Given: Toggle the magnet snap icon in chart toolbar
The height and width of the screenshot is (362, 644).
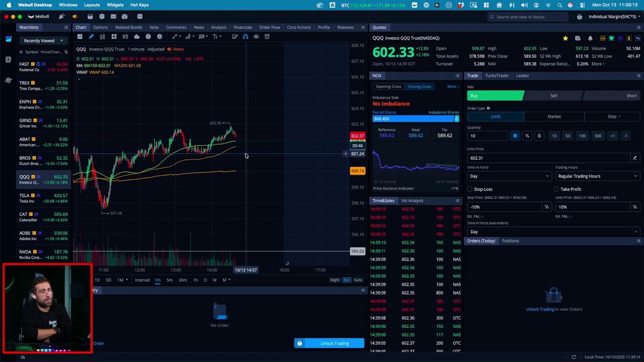Looking at the screenshot, I should coord(246,37).
